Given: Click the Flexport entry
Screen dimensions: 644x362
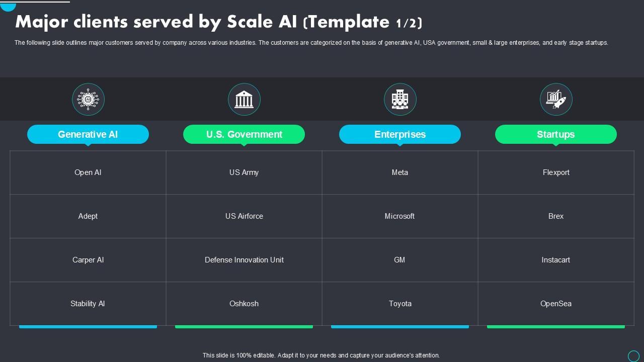Looking at the screenshot, I should 556,172.
